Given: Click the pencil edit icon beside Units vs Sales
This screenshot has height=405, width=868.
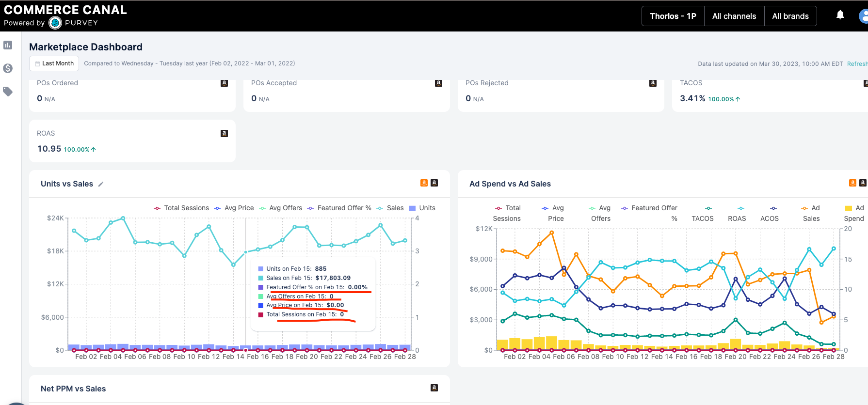Looking at the screenshot, I should coord(101,184).
